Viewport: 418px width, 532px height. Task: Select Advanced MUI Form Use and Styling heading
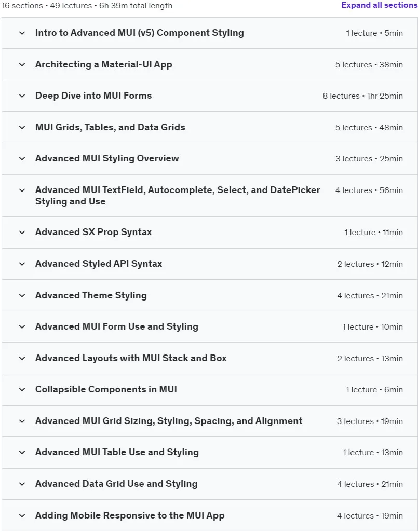click(117, 327)
